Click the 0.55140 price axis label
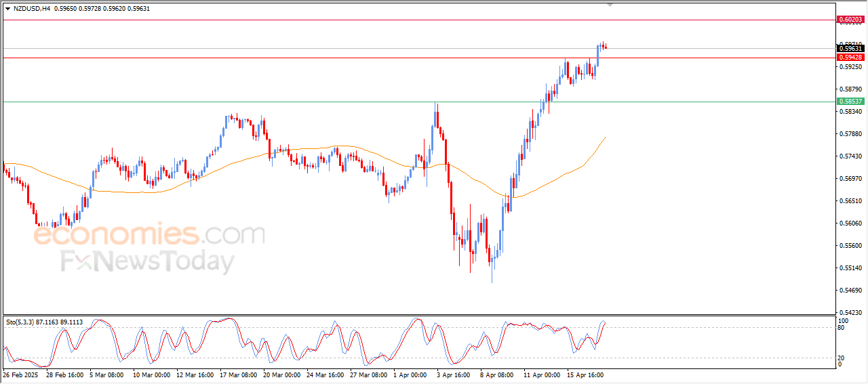Image resolution: width=868 pixels, height=384 pixels. coord(850,268)
